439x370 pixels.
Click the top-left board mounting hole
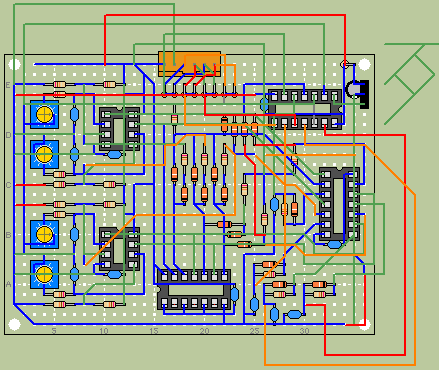(14, 64)
